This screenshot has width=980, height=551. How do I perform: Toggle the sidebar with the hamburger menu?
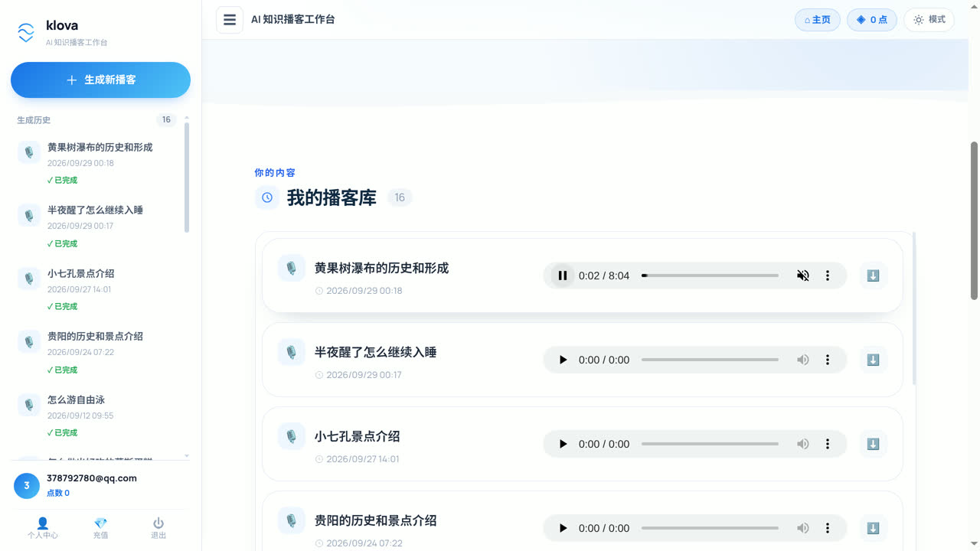pos(230,20)
